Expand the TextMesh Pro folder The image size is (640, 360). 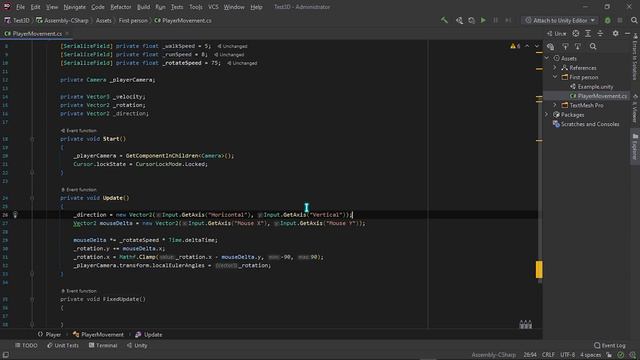[x=555, y=105]
